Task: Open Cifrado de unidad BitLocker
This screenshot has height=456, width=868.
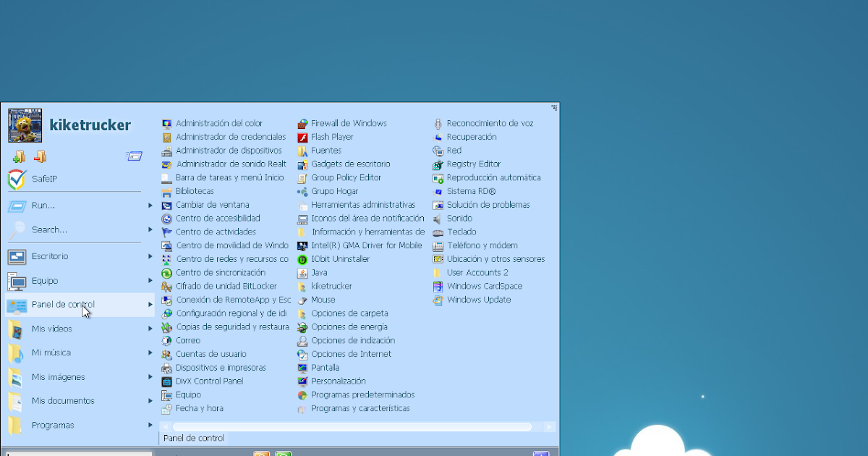Action: [x=224, y=286]
